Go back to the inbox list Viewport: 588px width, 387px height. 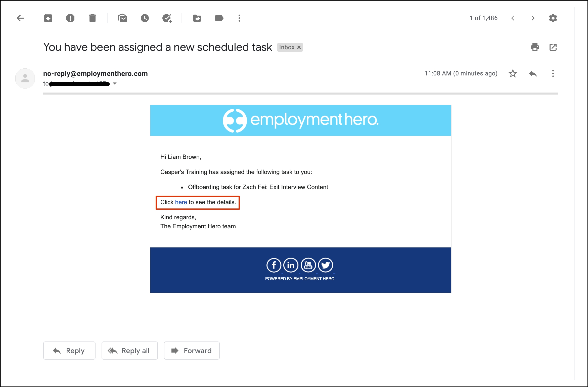pos(20,18)
